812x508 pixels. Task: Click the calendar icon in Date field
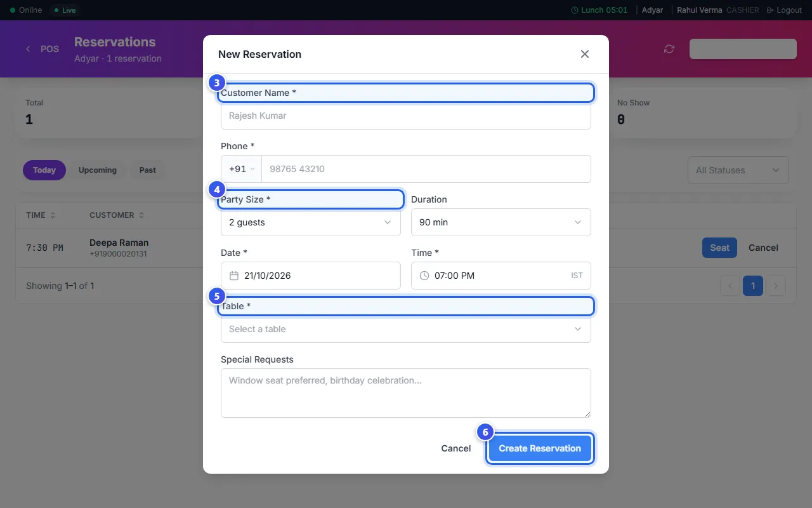click(x=233, y=276)
